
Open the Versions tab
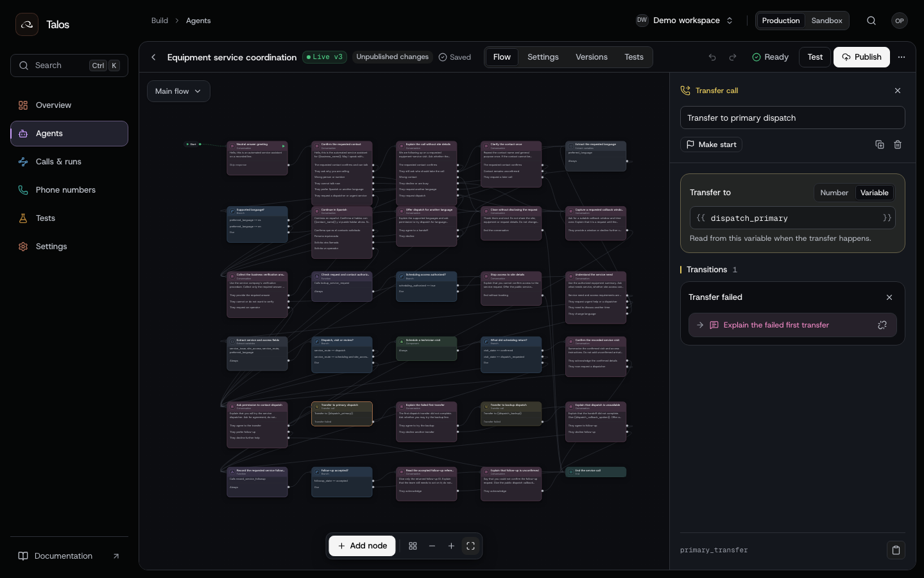coord(592,57)
